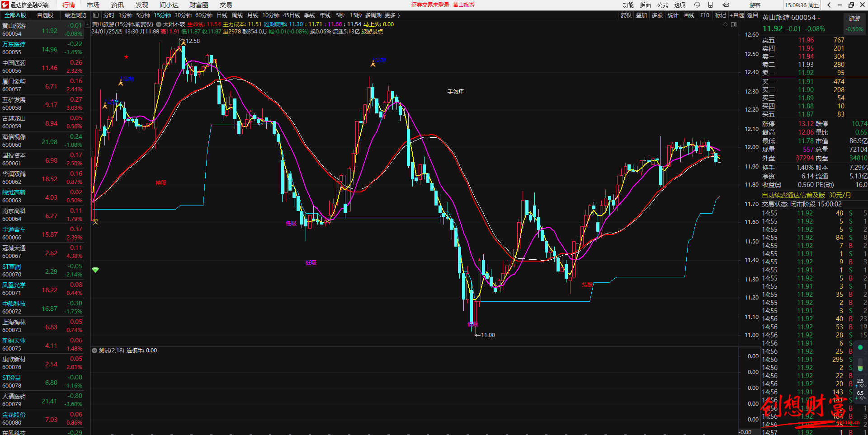Collapse the chart header with up arrow
This screenshot has height=435, width=868.
[x=87, y=24]
